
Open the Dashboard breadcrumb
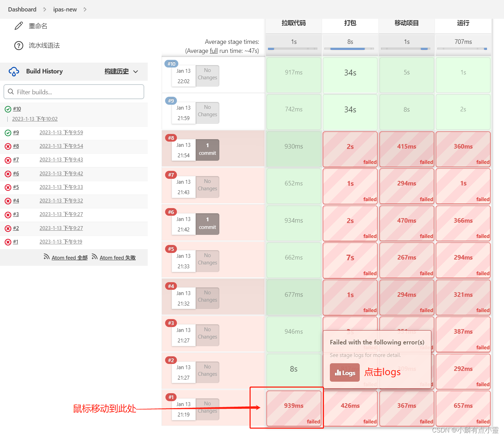click(x=22, y=9)
